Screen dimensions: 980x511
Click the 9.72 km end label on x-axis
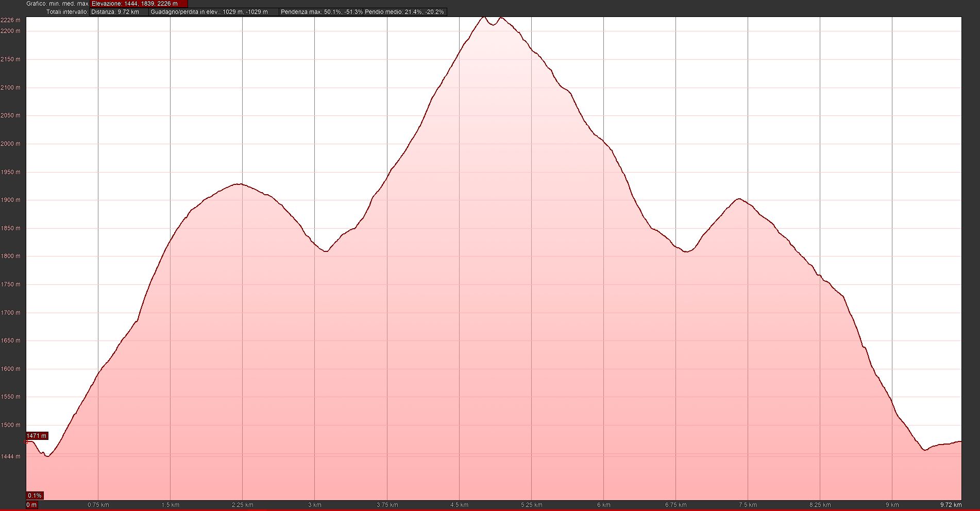click(x=950, y=505)
